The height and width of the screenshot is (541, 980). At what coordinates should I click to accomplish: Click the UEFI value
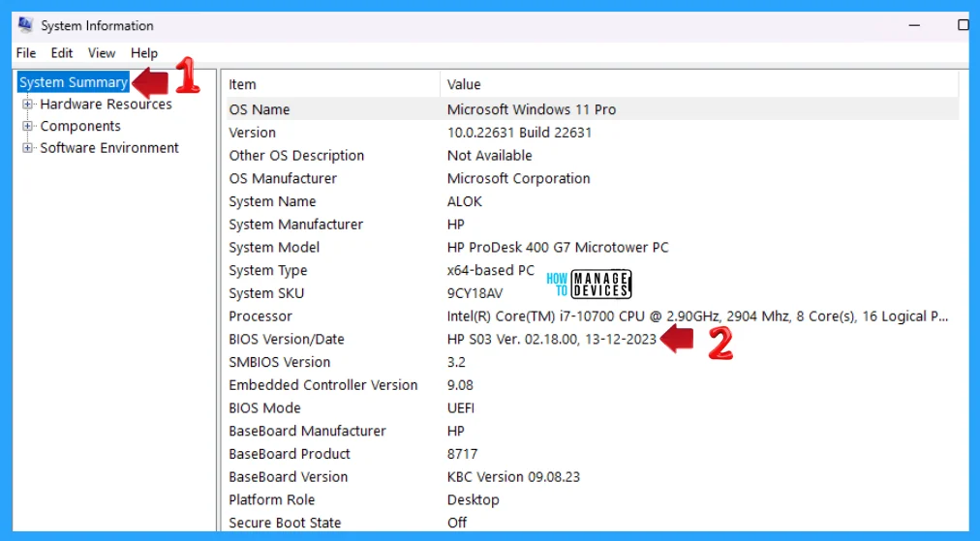(461, 408)
